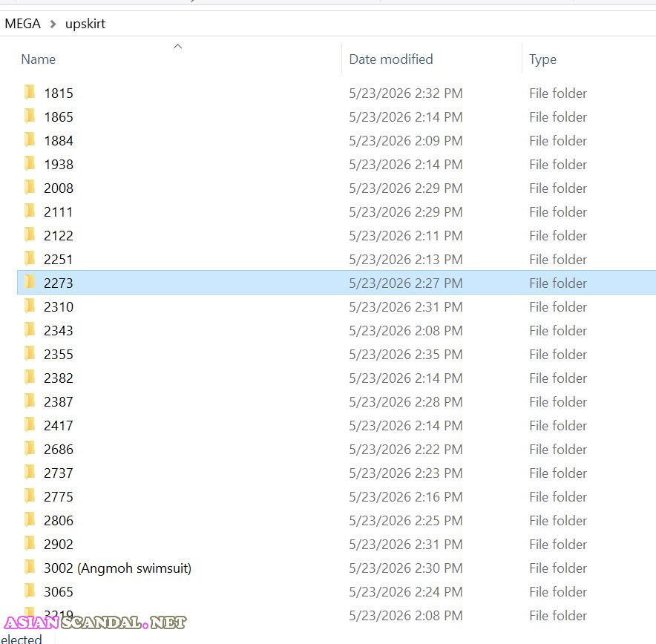Viewport: 656px width, 644px height.
Task: Click date 5/23/2026 2:16 PM for 2775
Action: click(406, 497)
